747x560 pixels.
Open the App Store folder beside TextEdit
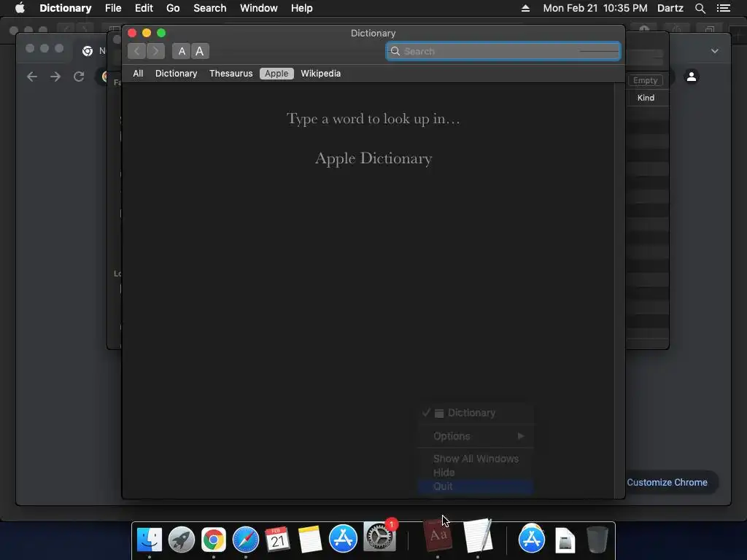point(532,538)
